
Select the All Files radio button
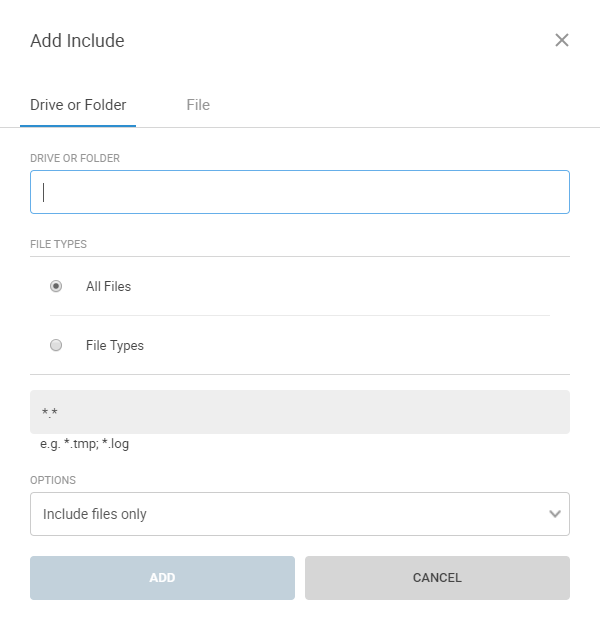[x=56, y=286]
